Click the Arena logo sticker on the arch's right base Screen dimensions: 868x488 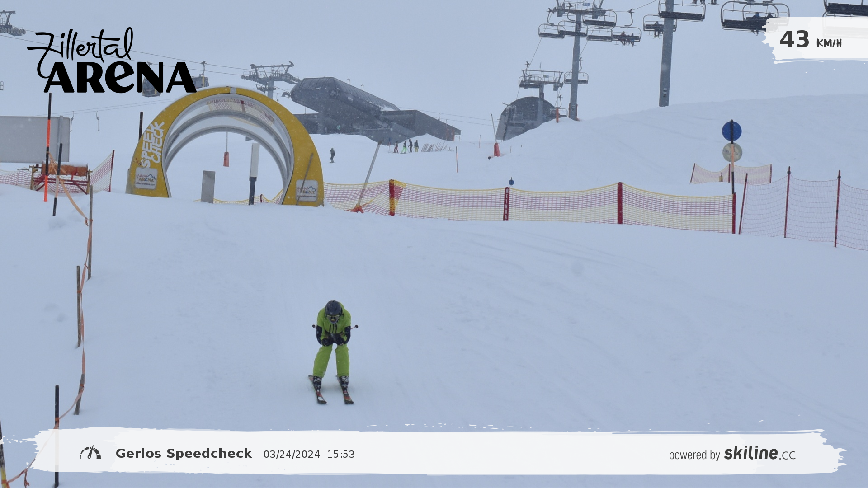pos(307,190)
